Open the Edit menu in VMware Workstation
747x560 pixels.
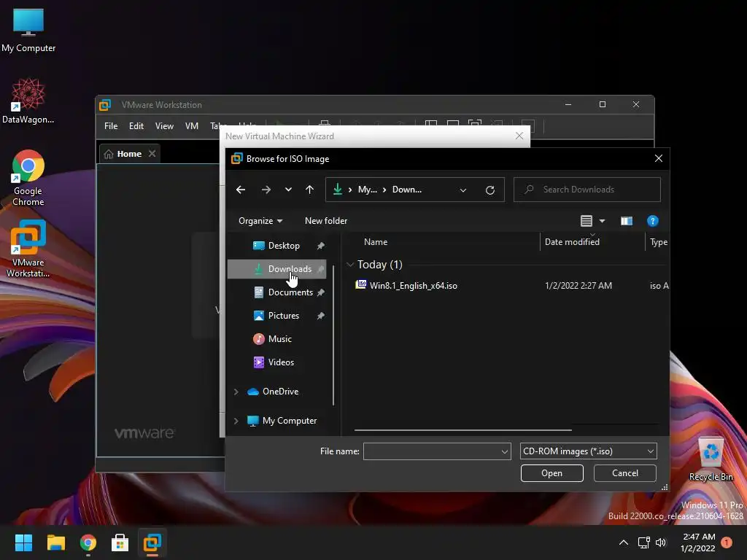[x=136, y=126]
